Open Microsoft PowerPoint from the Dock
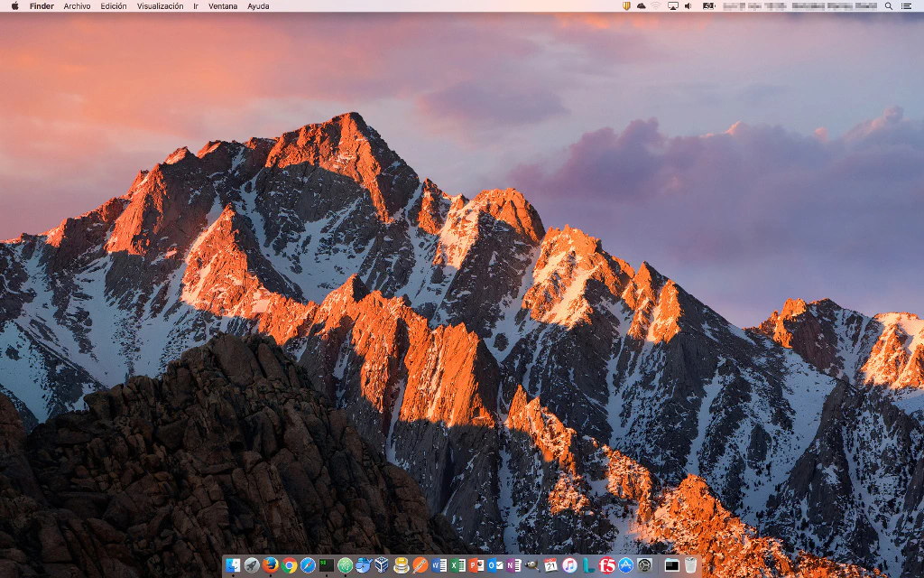The height and width of the screenshot is (578, 924). click(x=476, y=565)
